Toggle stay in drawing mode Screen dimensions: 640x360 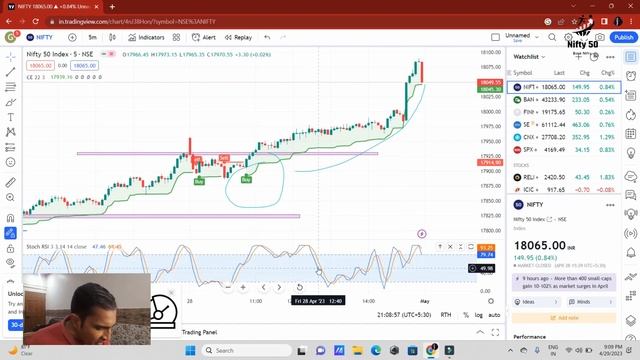11,233
